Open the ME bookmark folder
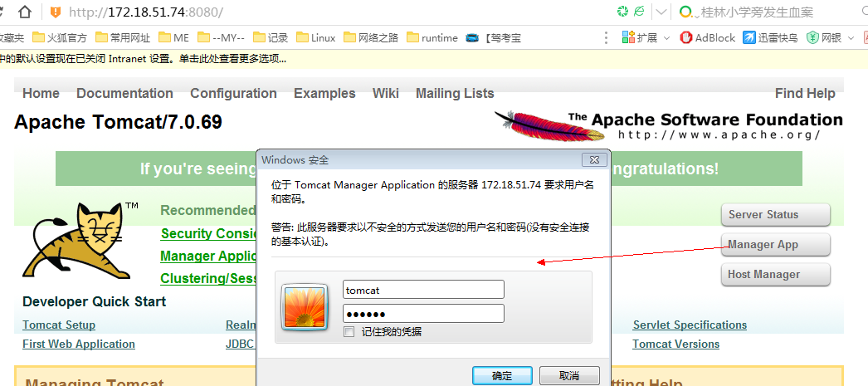Viewport: 868px width, 386px height. click(173, 37)
